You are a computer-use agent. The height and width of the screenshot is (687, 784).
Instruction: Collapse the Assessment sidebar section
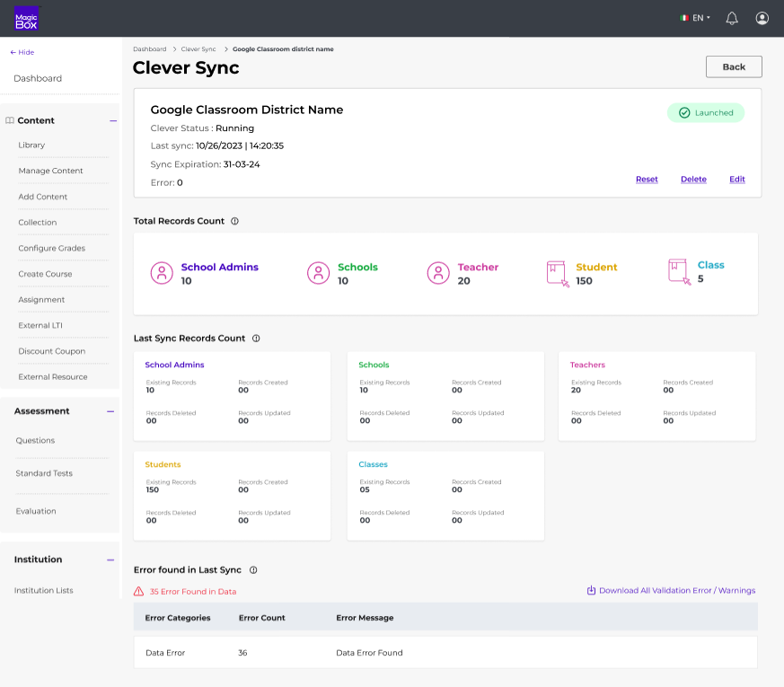tap(110, 411)
